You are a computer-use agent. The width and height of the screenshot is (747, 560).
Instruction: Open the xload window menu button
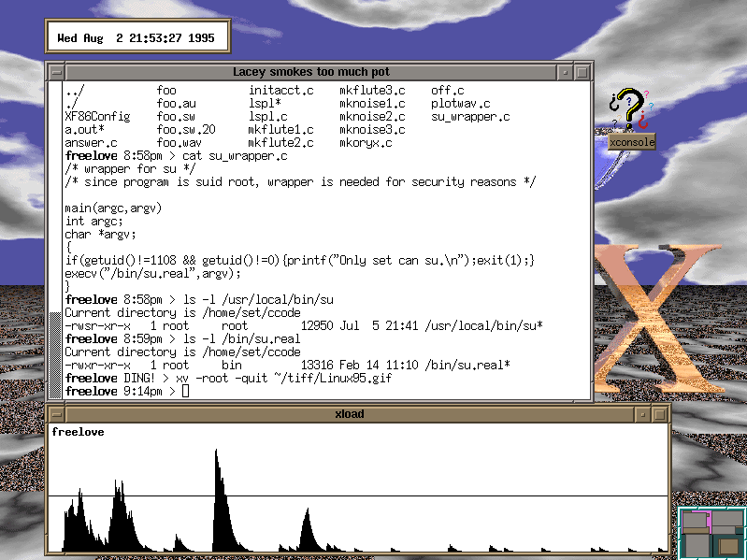[56, 414]
